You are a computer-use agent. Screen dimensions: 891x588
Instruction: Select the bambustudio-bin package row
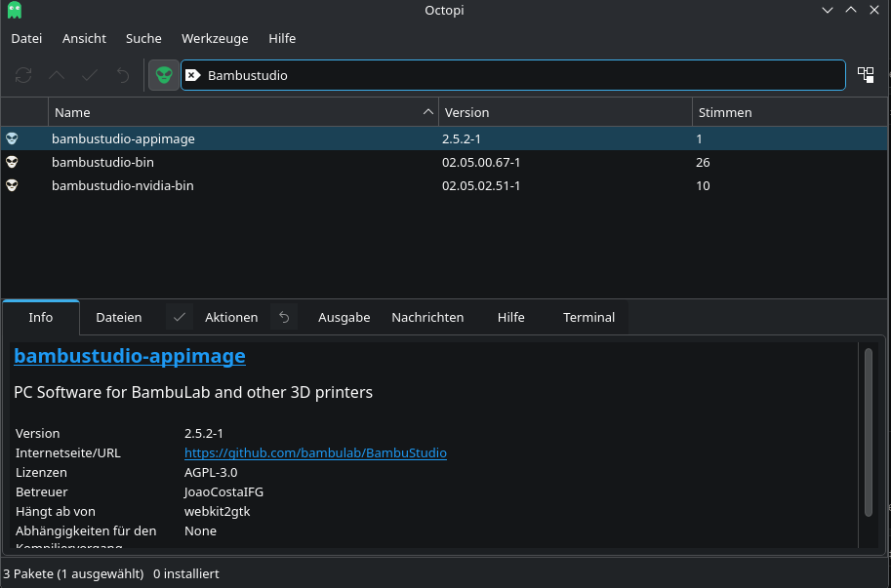(444, 162)
